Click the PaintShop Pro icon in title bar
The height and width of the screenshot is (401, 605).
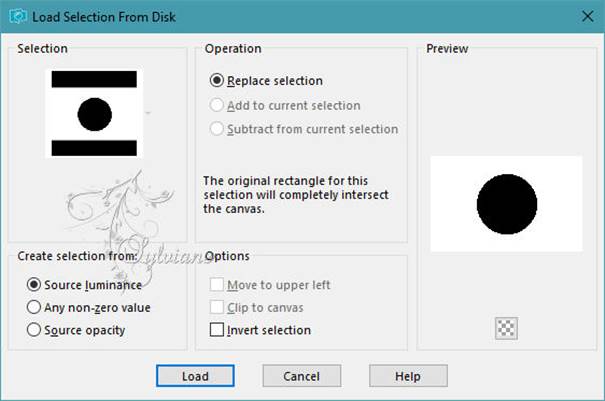(18, 17)
